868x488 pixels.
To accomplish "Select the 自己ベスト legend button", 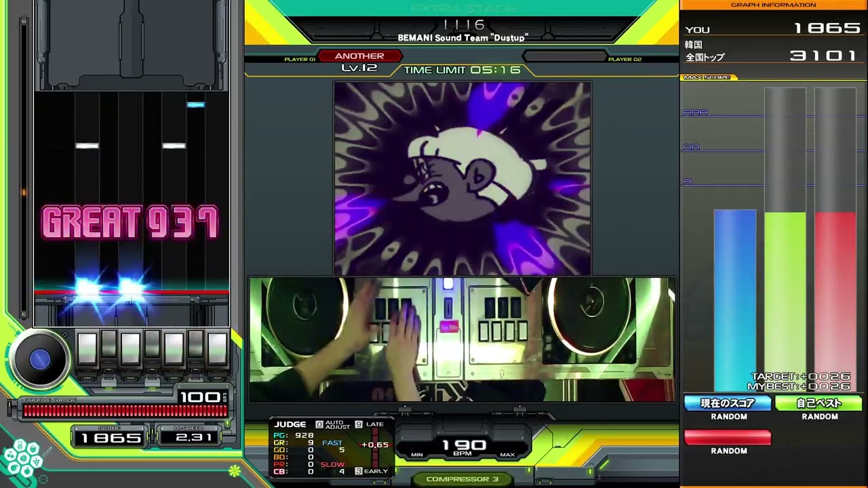I will 818,403.
